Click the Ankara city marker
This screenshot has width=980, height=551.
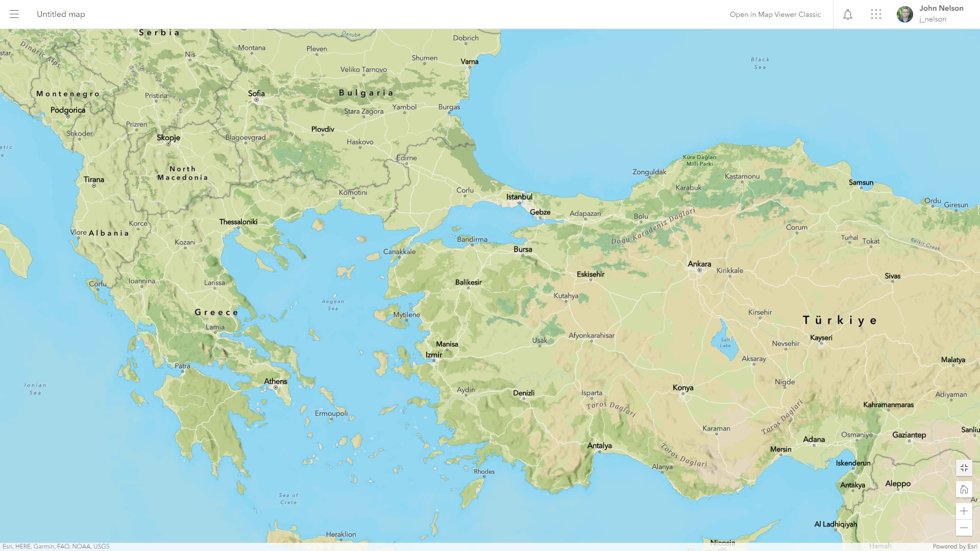(x=699, y=270)
